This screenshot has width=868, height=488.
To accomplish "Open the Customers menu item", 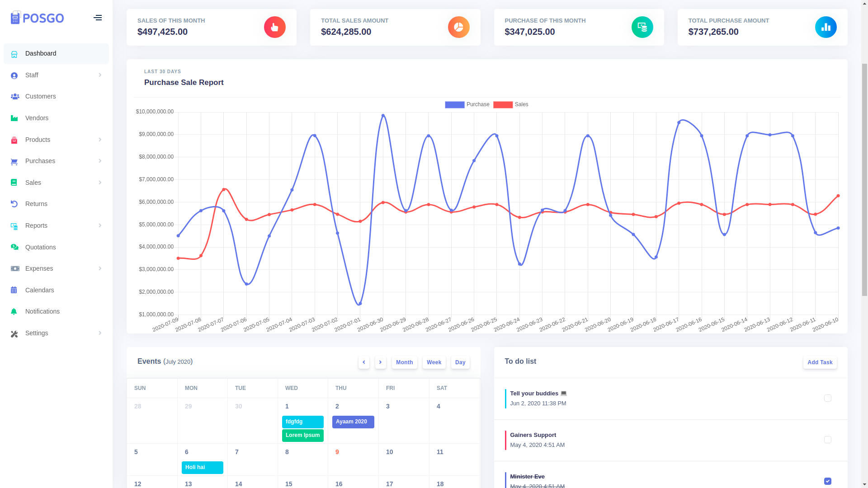I will 56,96.
